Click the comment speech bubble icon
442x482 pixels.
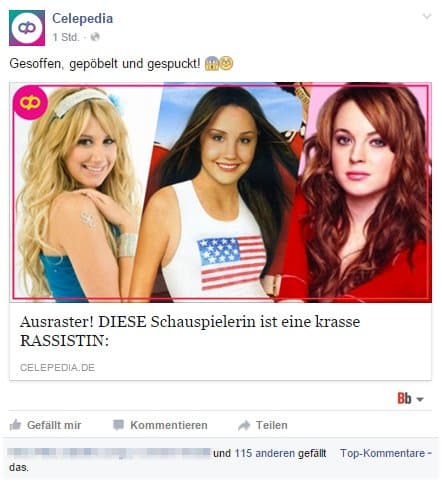(x=118, y=425)
